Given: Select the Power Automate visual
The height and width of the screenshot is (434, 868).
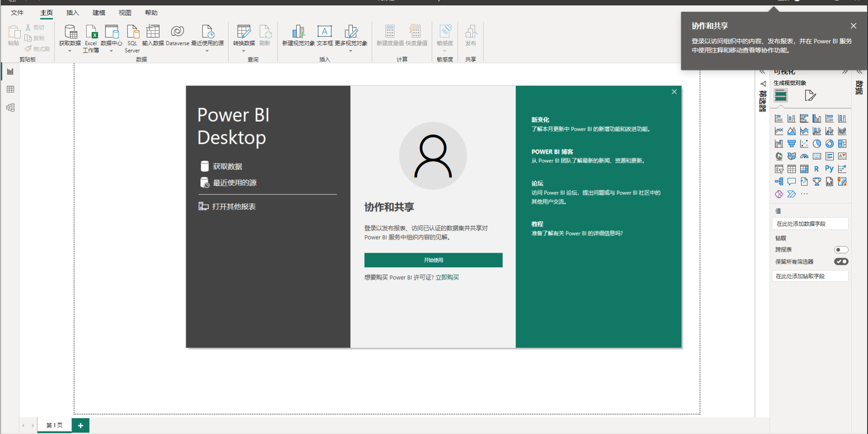Looking at the screenshot, I should 791,194.
